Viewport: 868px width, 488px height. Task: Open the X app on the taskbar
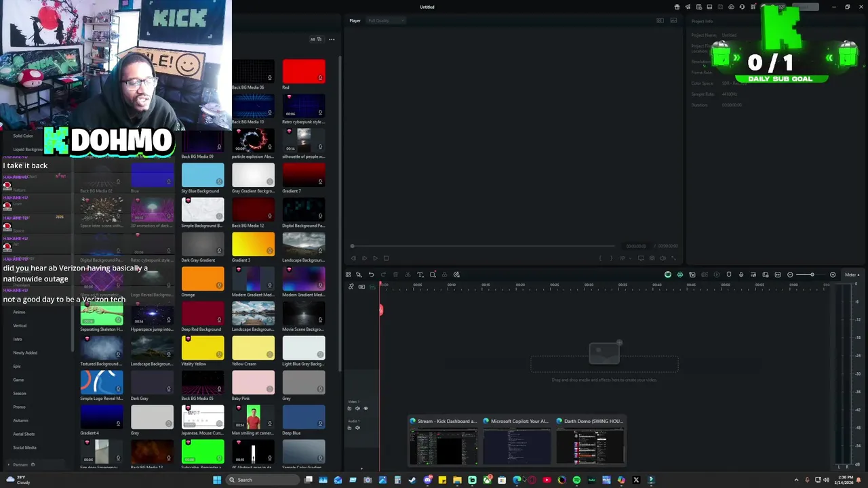(636, 480)
